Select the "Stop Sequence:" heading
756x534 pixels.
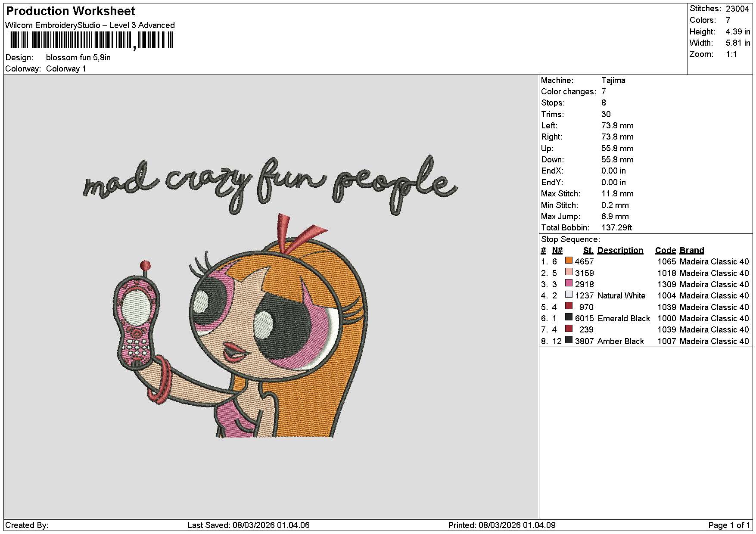(x=570, y=239)
